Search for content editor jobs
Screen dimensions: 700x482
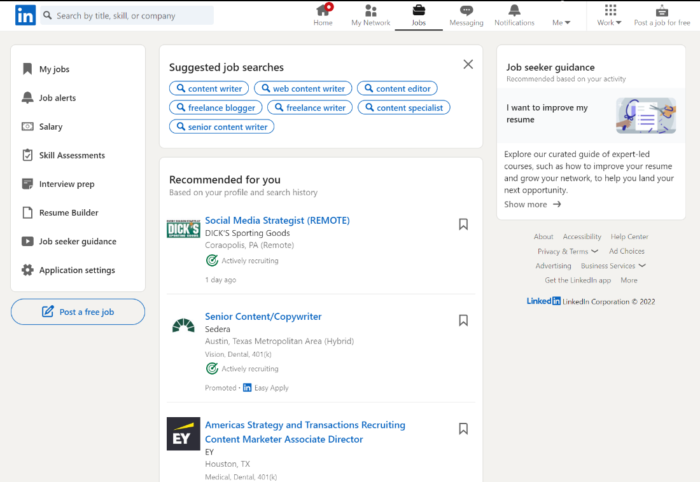tap(397, 88)
